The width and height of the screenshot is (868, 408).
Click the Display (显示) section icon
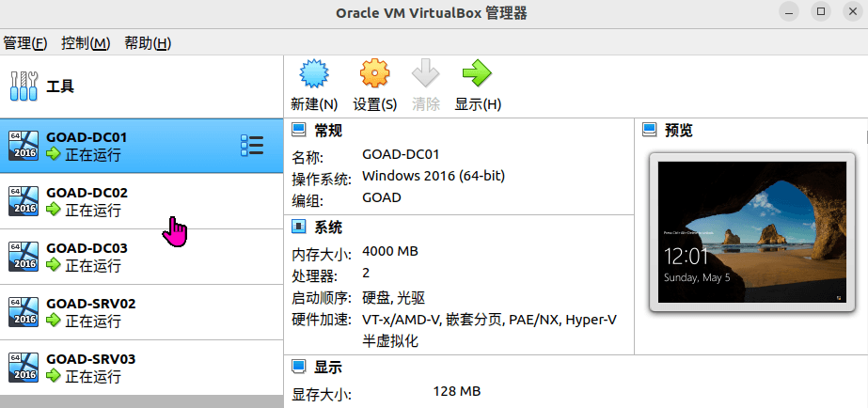[x=299, y=367]
